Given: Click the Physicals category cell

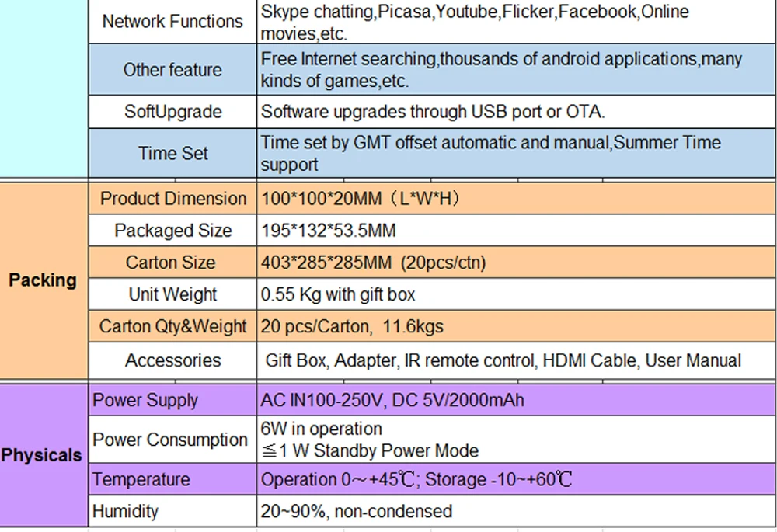Looking at the screenshot, I should tap(44, 455).
